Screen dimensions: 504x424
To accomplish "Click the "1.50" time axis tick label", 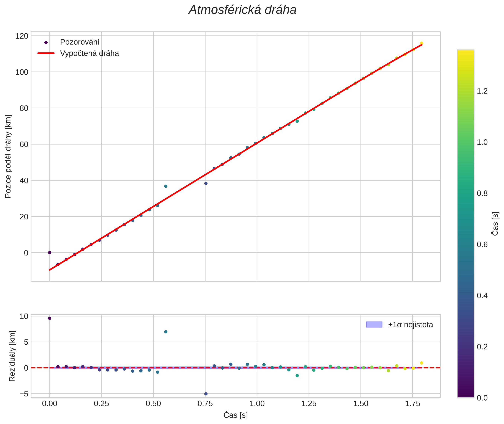I will 361,403.
